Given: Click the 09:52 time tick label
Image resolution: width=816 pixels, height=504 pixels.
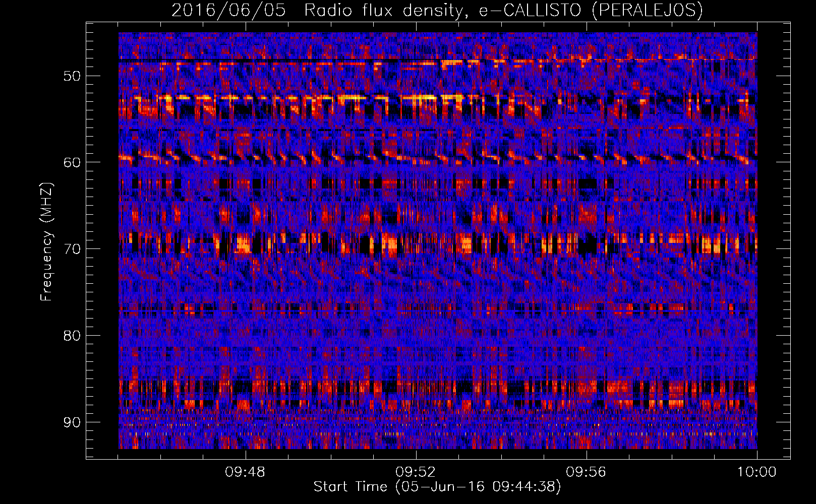Looking at the screenshot, I should (x=416, y=472).
